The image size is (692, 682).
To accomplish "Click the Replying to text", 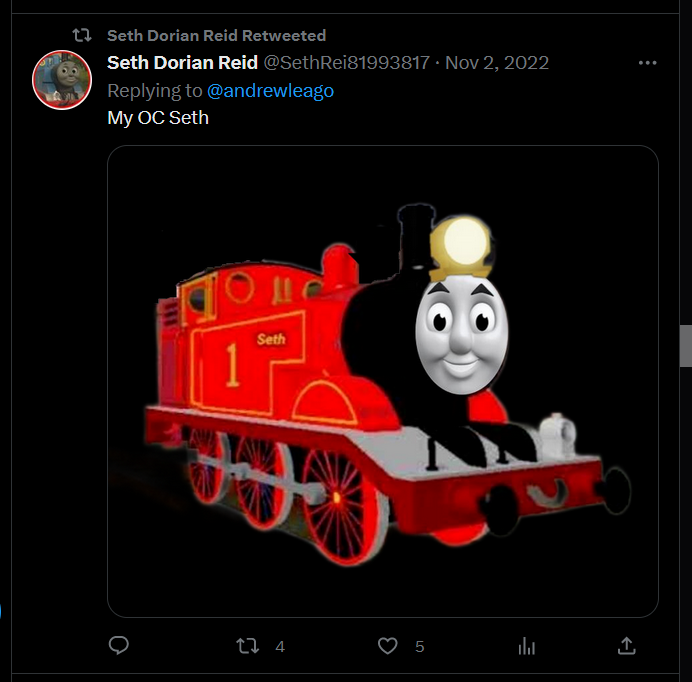I will (x=154, y=90).
